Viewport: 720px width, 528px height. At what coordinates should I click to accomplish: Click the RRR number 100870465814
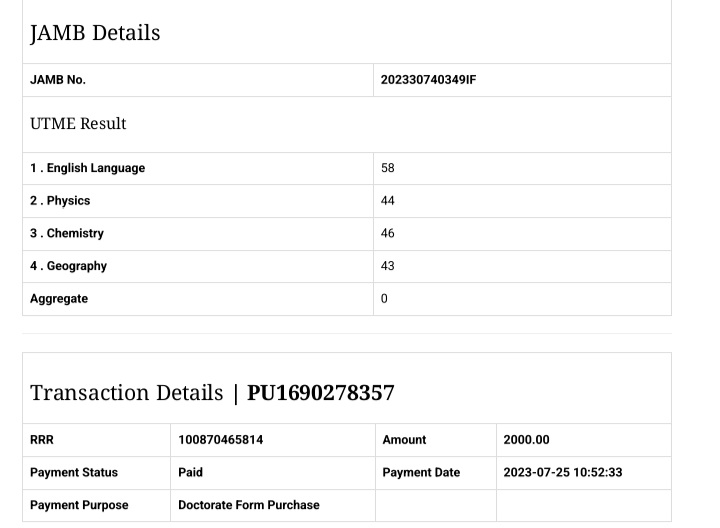[221, 440]
